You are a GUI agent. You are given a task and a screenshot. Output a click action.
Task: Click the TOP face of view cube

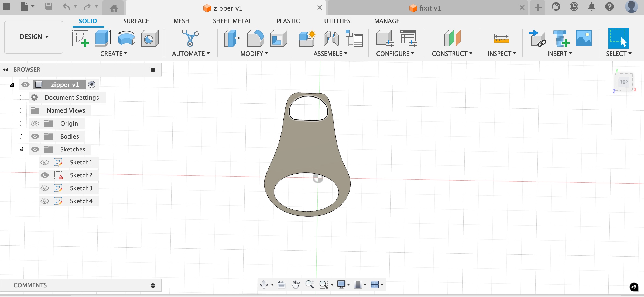(624, 82)
